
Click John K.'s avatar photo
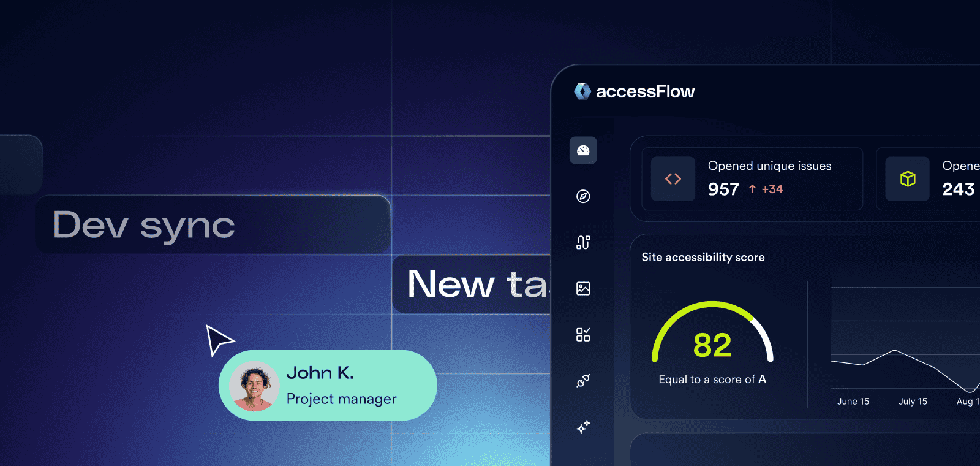tap(254, 386)
